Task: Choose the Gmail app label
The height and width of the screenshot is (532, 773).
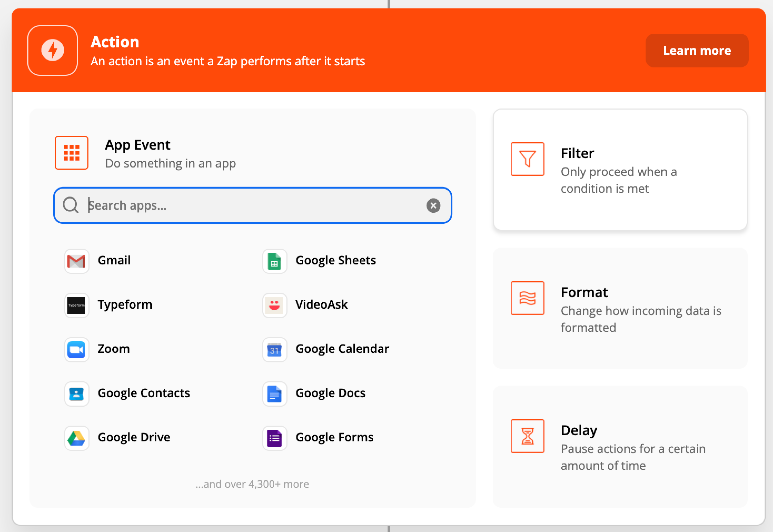Action: pos(114,260)
